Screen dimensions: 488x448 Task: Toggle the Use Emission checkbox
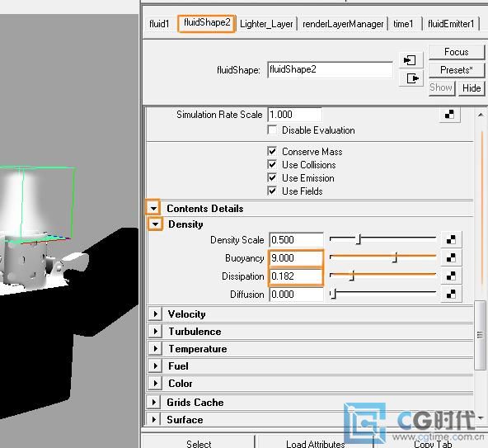click(x=272, y=178)
